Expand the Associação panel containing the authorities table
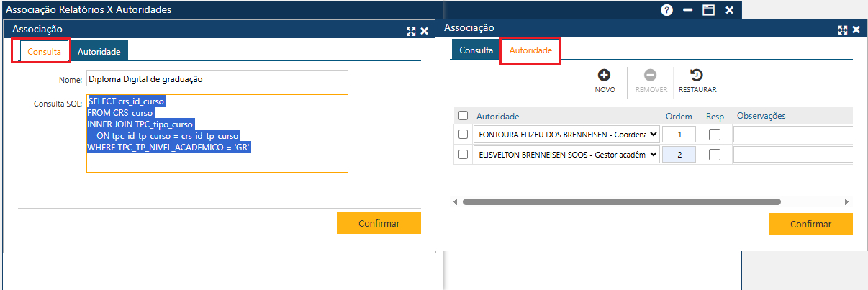This screenshot has width=868, height=290. click(843, 30)
